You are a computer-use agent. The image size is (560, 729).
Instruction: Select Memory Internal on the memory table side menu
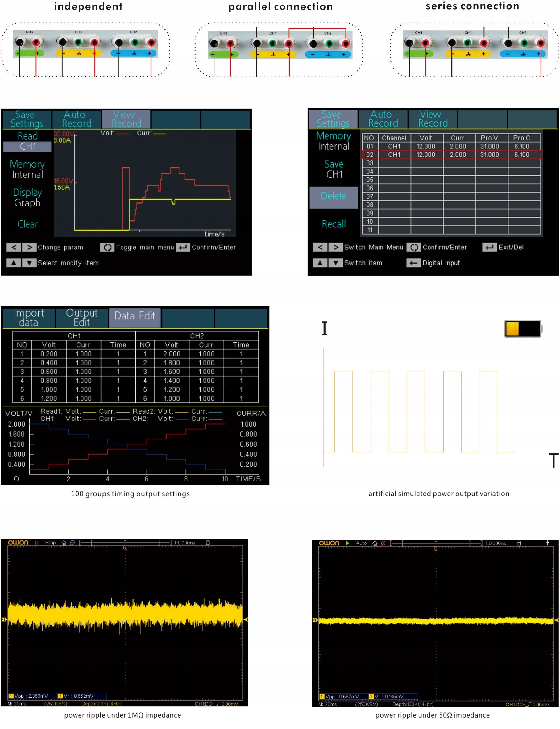pyautogui.click(x=334, y=141)
